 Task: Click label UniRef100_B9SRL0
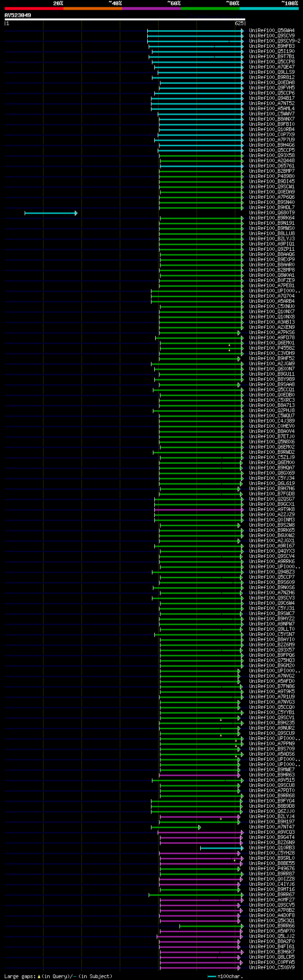tap(272, 858)
